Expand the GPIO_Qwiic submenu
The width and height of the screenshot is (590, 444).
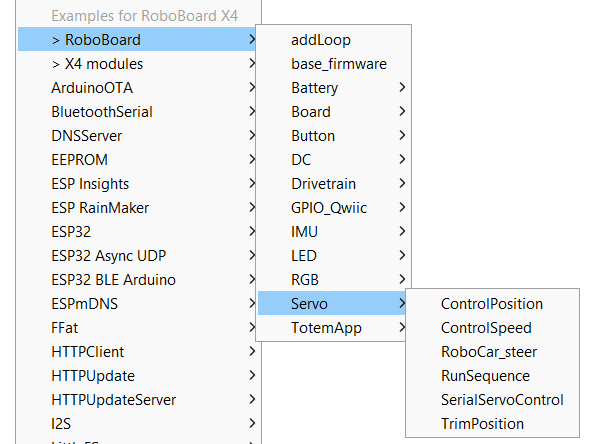click(x=333, y=208)
